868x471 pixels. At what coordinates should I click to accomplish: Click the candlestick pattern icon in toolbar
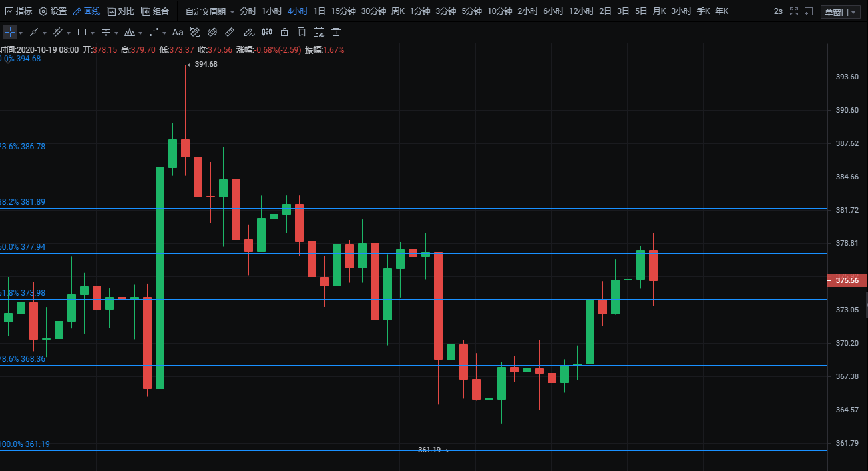[x=267, y=32]
